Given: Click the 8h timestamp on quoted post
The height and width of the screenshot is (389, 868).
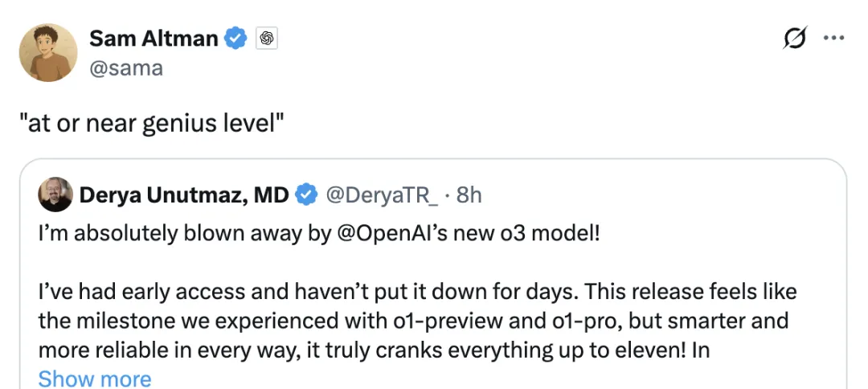Looking at the screenshot, I should tap(469, 194).
